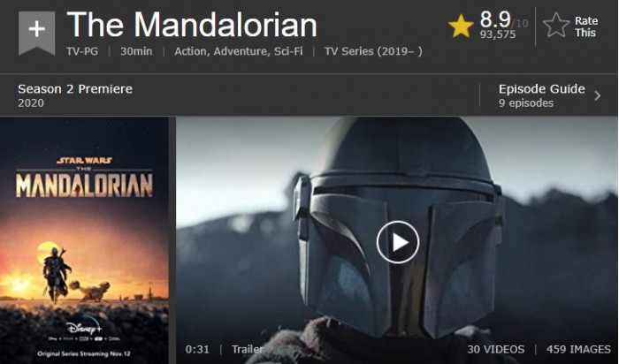Viewport: 619px width, 364px height.
Task: Add The Mandalorian to Watchlist via plus ribbon
Action: click(37, 33)
